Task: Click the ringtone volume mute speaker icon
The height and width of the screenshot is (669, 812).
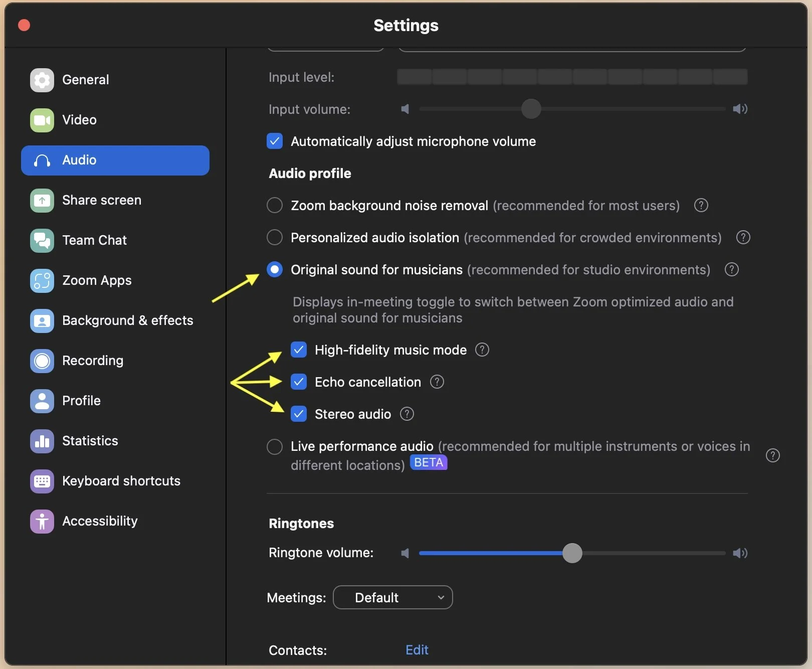Action: coord(405,553)
